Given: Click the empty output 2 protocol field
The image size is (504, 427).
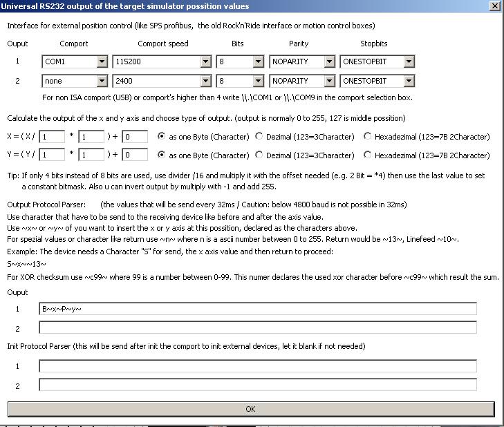Looking at the screenshot, I should 258,328.
